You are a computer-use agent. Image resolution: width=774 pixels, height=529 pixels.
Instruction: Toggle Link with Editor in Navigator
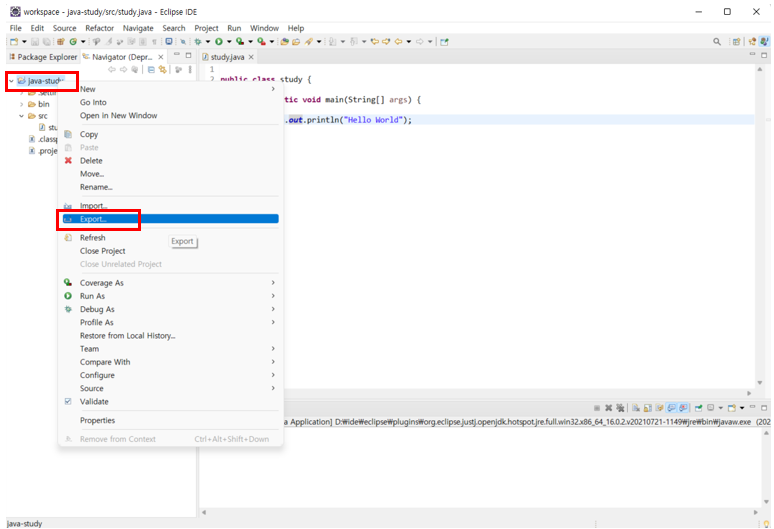click(162, 70)
